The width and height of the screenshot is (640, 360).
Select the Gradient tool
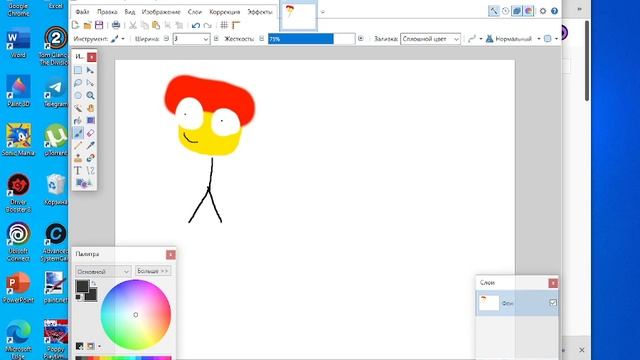click(x=90, y=120)
